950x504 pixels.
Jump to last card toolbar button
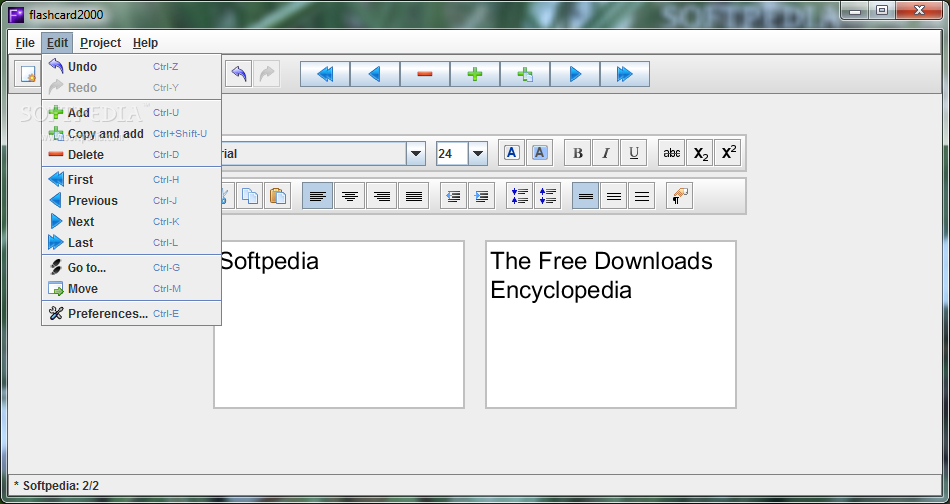point(625,74)
